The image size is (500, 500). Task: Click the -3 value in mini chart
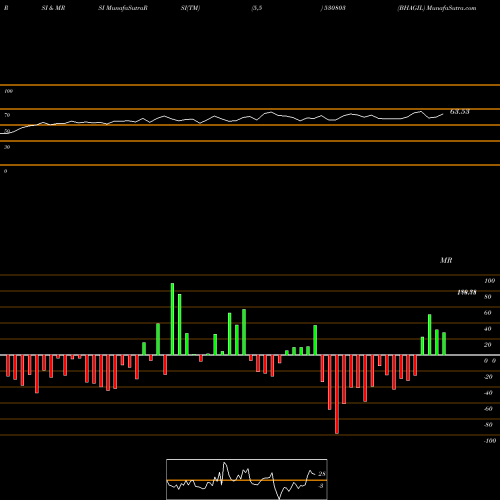321,486
